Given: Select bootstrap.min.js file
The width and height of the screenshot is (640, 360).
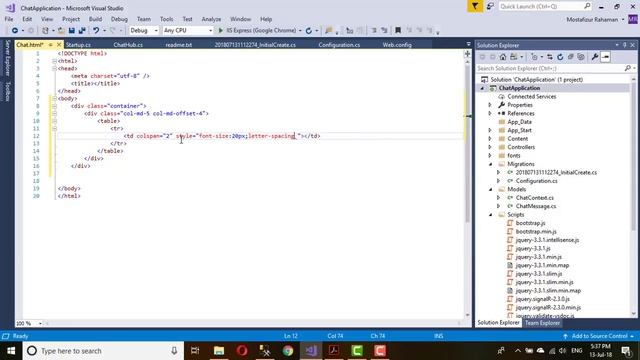Looking at the screenshot, I should pyautogui.click(x=536, y=231).
